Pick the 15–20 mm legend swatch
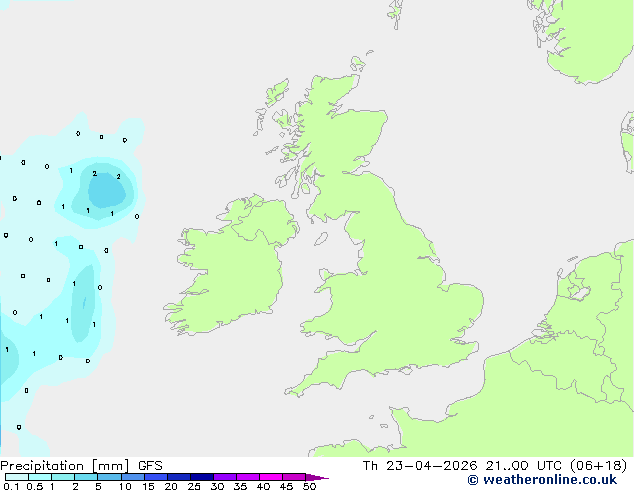 156,477
